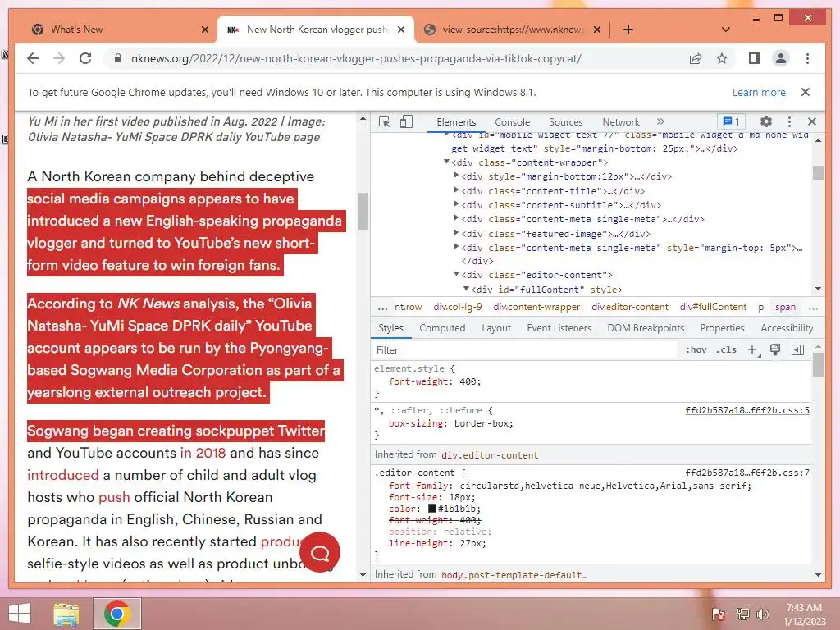
Task: Toggle the :hov element state panel
Action: [696, 350]
